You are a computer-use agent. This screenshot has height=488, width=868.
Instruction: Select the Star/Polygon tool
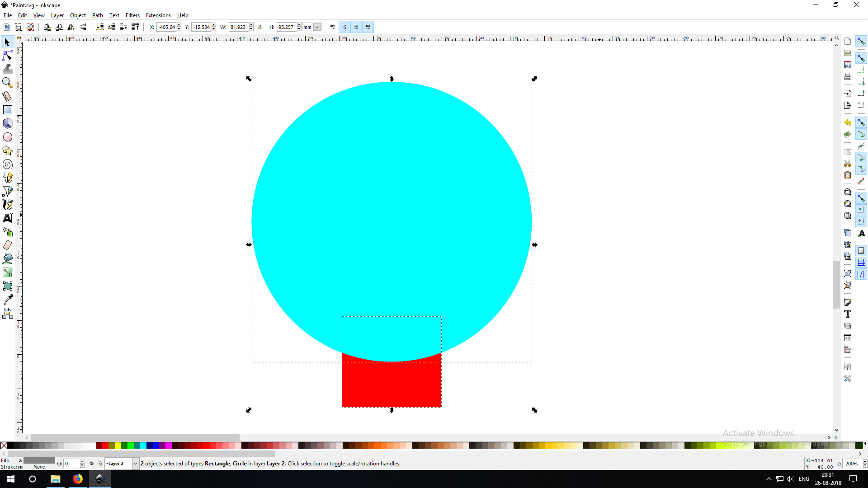[7, 150]
